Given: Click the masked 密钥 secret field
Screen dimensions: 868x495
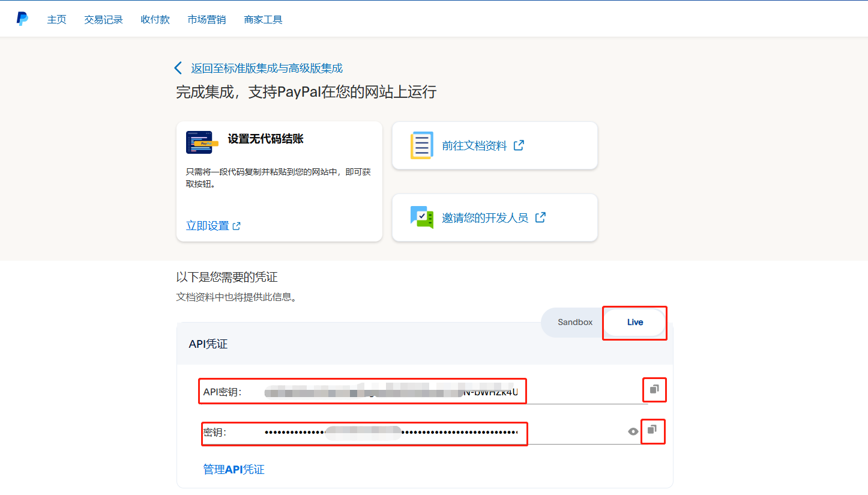Looking at the screenshot, I should 444,432.
